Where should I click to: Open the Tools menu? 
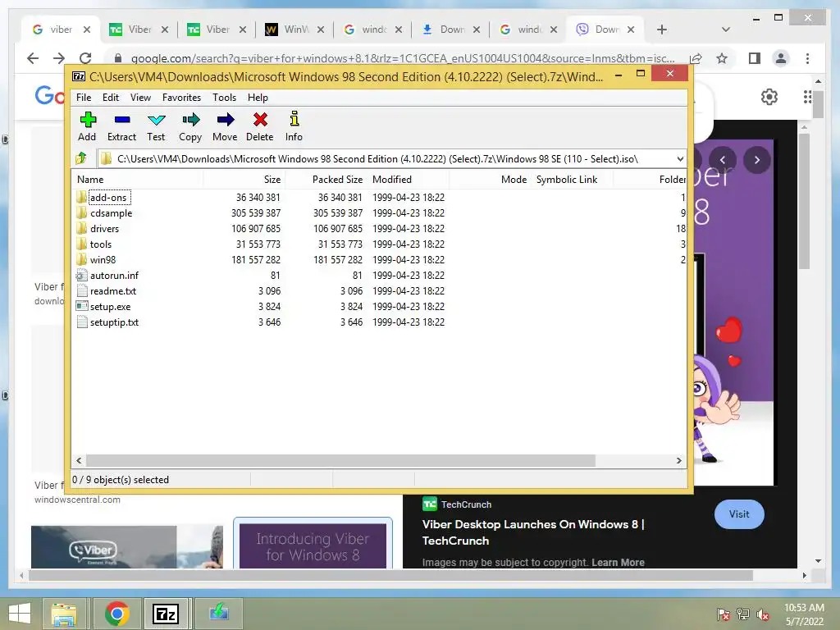coord(224,98)
